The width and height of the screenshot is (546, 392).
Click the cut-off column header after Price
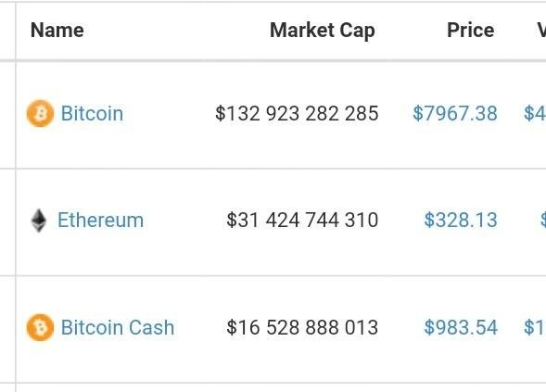(x=541, y=31)
